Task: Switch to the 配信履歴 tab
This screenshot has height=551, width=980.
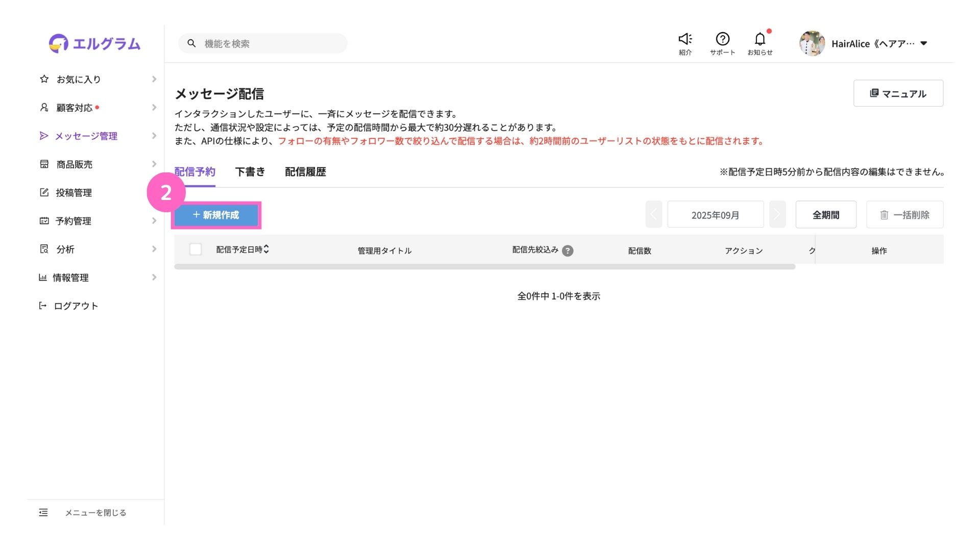Action: pyautogui.click(x=305, y=172)
